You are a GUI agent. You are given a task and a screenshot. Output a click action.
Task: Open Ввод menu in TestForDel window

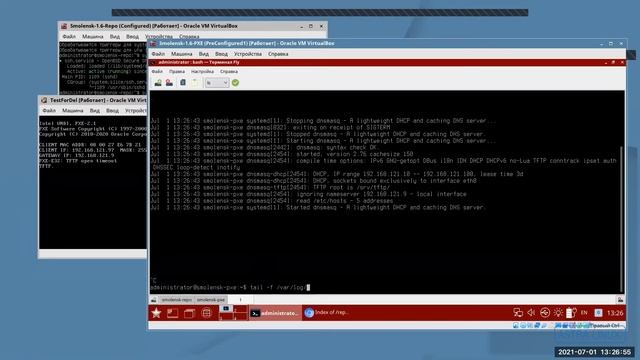pyautogui.click(x=112, y=111)
